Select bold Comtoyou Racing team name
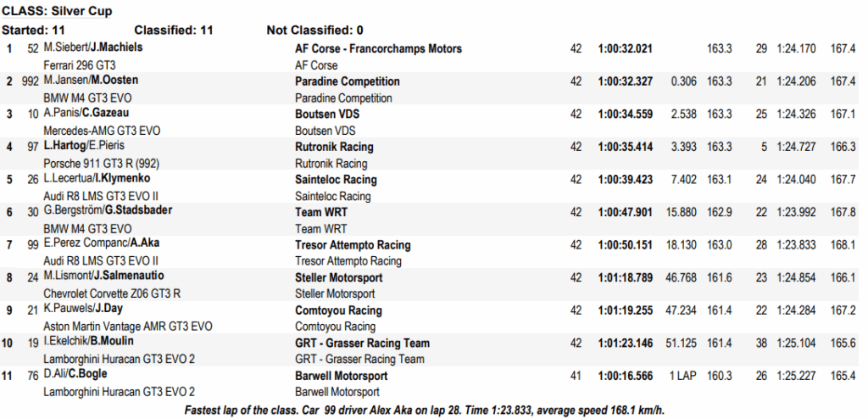The width and height of the screenshot is (868, 419). 338,310
